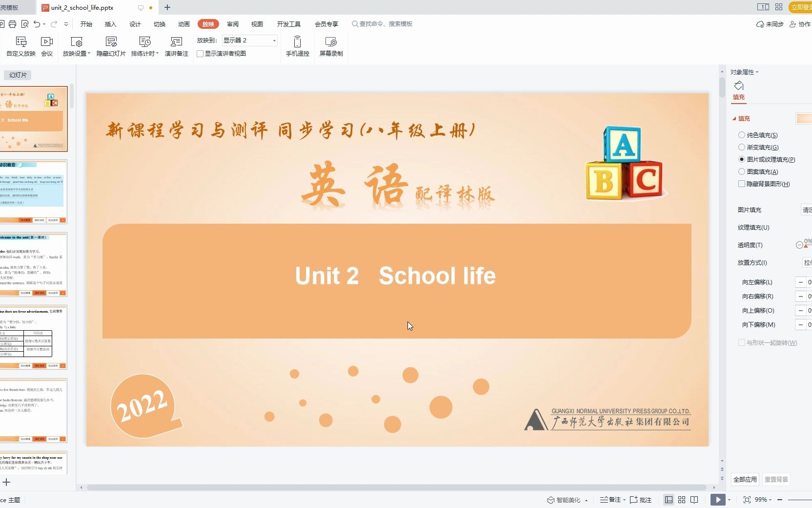Image resolution: width=812 pixels, height=508 pixels.
Task: Open the Start (开始) ribbon tab
Action: [86, 24]
